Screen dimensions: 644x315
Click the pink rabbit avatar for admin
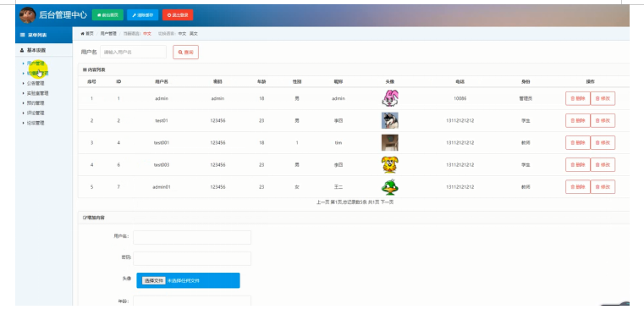pyautogui.click(x=390, y=99)
